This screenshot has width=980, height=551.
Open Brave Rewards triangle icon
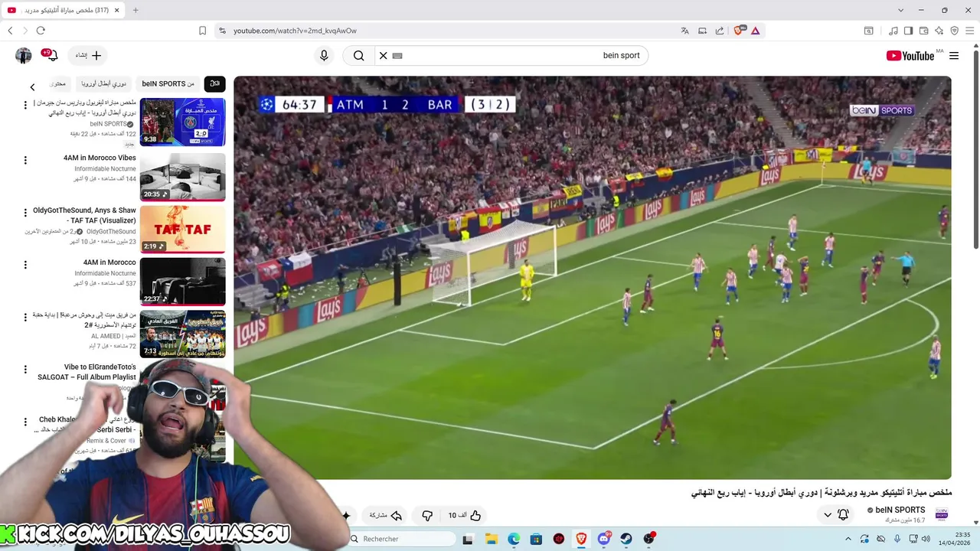pyautogui.click(x=756, y=31)
